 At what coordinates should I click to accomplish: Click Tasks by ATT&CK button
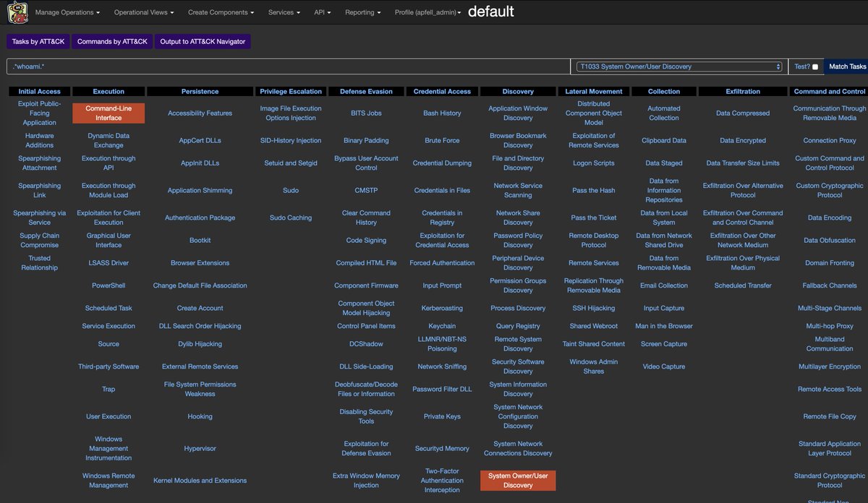click(x=38, y=42)
